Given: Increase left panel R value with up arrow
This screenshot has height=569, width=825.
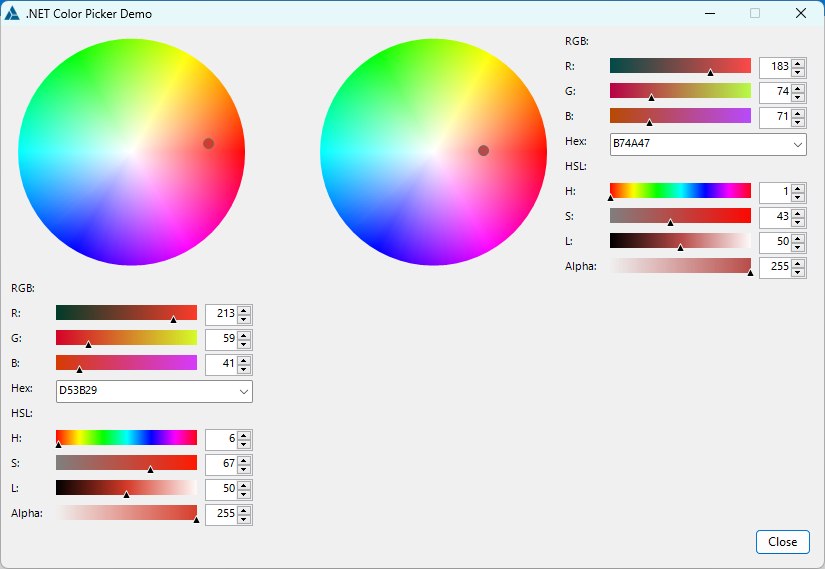Looking at the screenshot, I should pos(244,309).
